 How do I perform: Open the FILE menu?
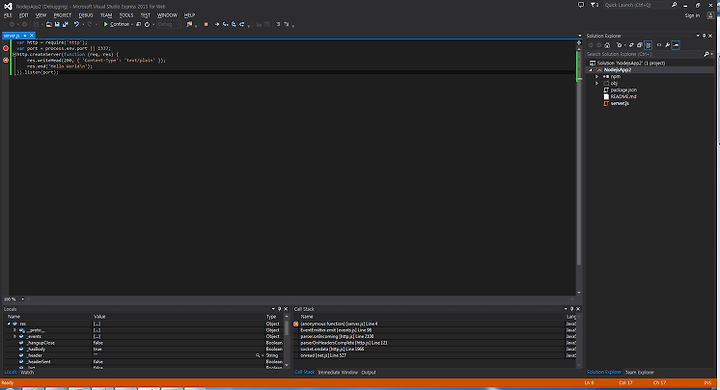coord(8,15)
